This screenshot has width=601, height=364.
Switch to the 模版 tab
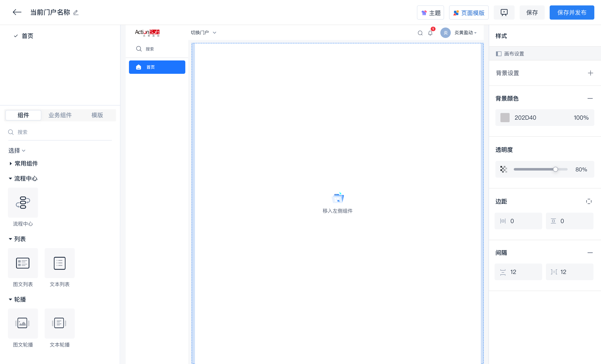97,115
